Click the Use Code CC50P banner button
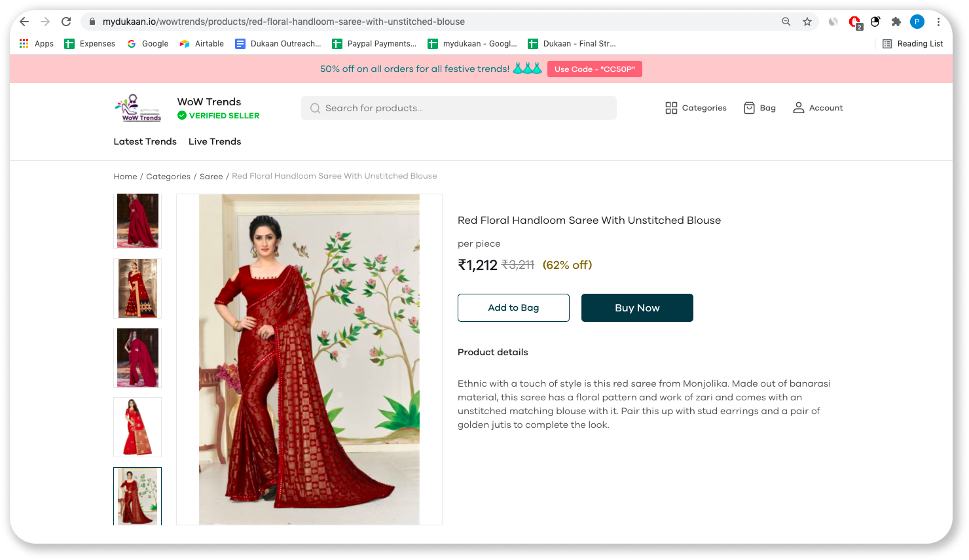The height and width of the screenshot is (560, 969). click(594, 69)
